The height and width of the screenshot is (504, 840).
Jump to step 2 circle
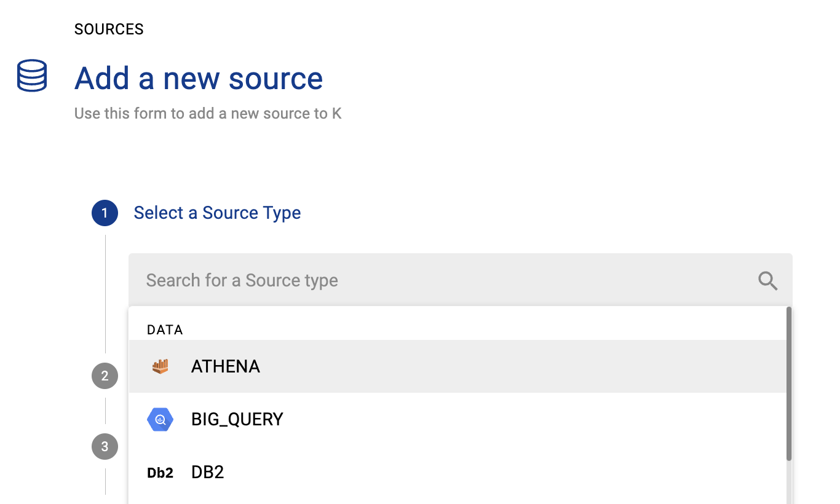[105, 376]
